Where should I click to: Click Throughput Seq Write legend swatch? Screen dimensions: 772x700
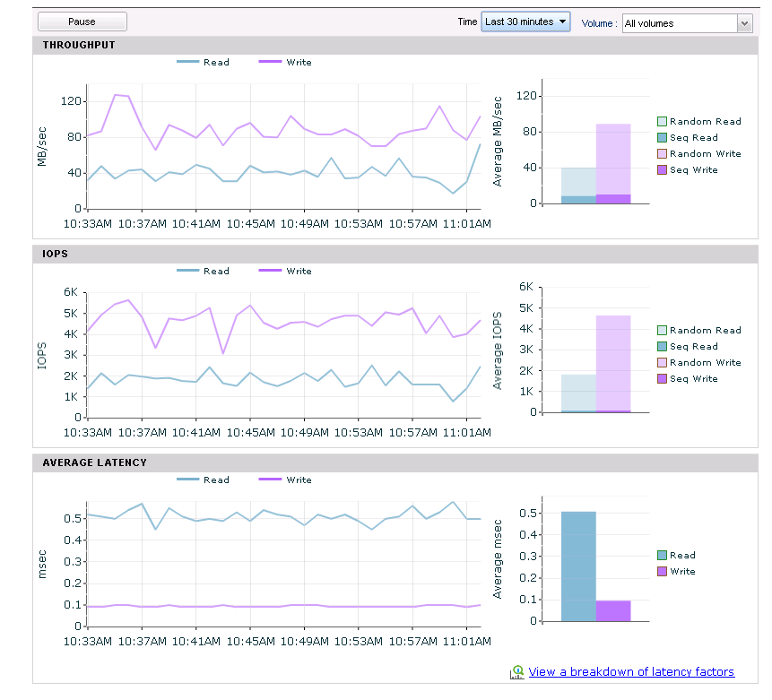(663, 169)
